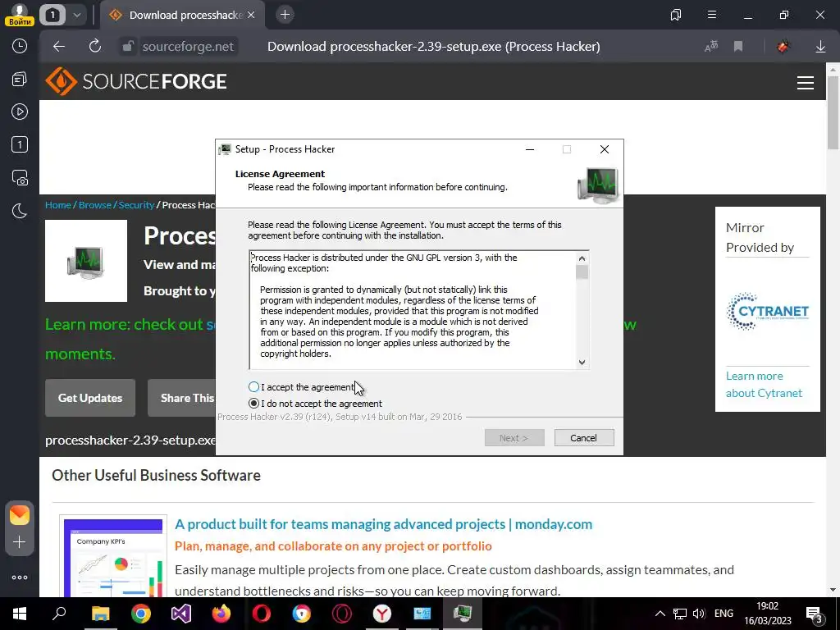Viewport: 840px width, 630px height.
Task: Open browser bookmarks collections icon
Action: pyautogui.click(x=676, y=15)
